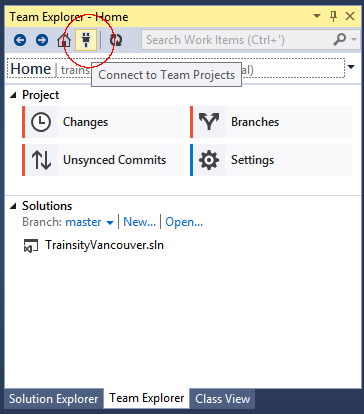Click the Open... solution link

point(184,222)
